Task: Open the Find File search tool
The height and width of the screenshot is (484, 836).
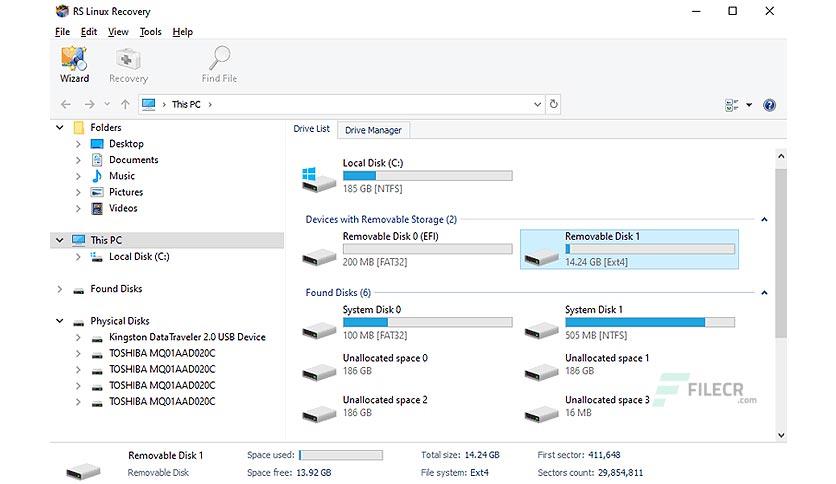Action: [219, 64]
